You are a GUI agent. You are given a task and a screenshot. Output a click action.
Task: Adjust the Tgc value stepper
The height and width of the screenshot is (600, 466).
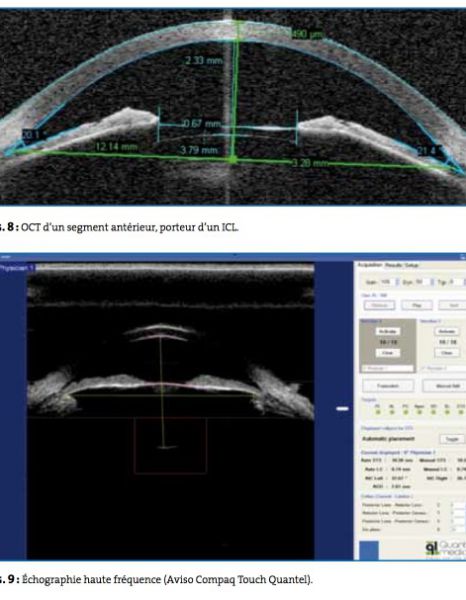click(464, 282)
